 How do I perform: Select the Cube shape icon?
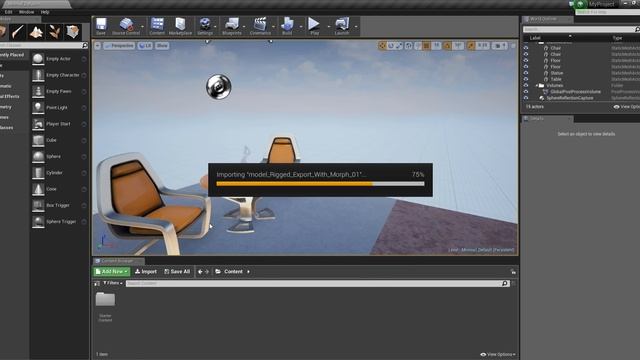[38, 140]
